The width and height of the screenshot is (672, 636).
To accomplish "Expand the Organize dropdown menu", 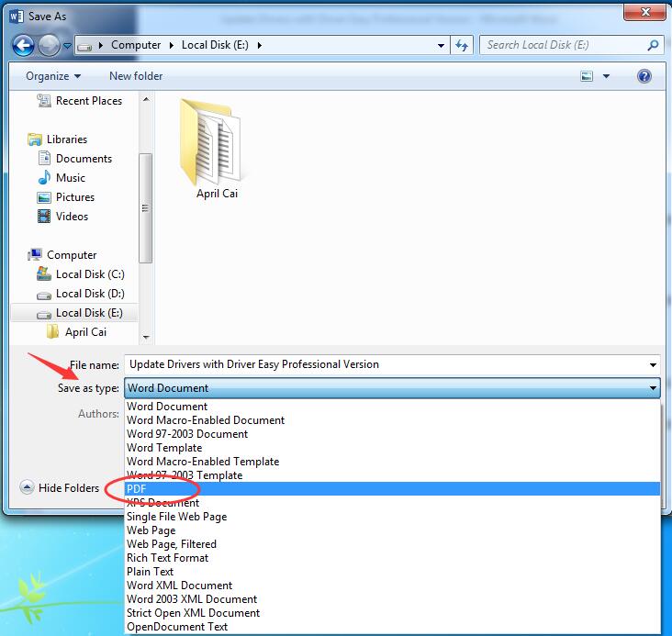I will (x=53, y=76).
